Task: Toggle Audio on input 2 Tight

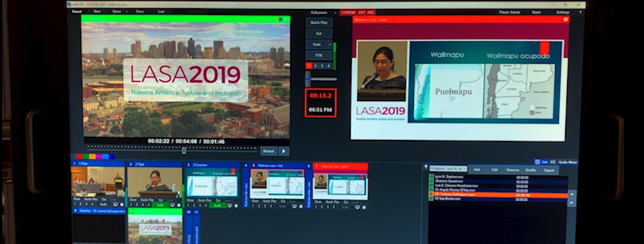Action: 160,204
